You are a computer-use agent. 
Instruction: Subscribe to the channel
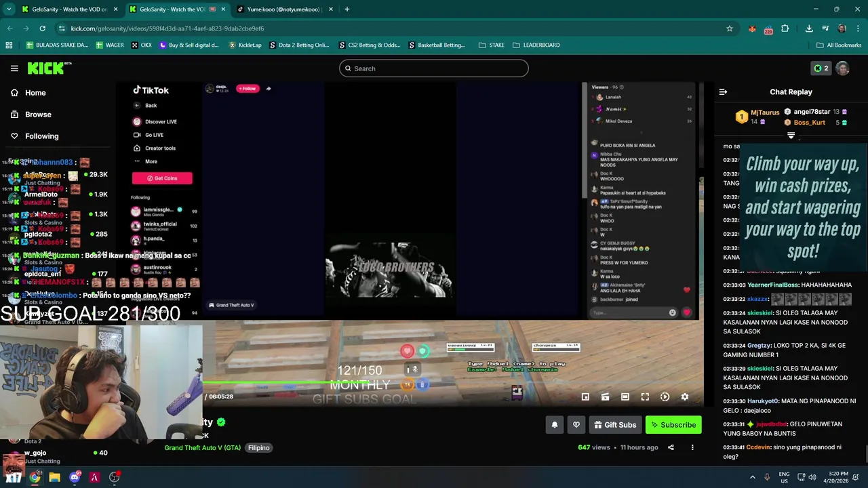click(673, 425)
